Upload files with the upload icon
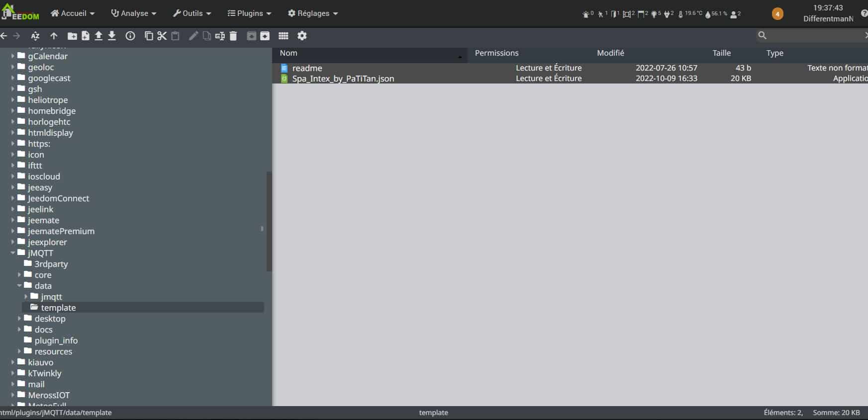This screenshot has width=868, height=420. click(x=98, y=36)
